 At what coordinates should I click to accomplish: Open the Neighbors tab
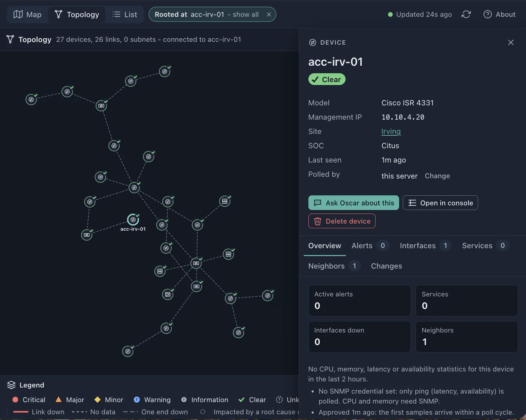click(334, 266)
